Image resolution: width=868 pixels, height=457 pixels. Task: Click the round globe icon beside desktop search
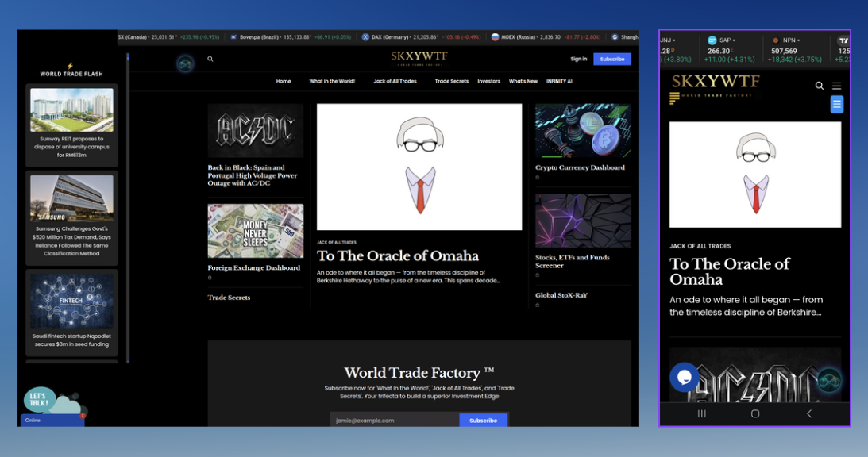click(185, 64)
